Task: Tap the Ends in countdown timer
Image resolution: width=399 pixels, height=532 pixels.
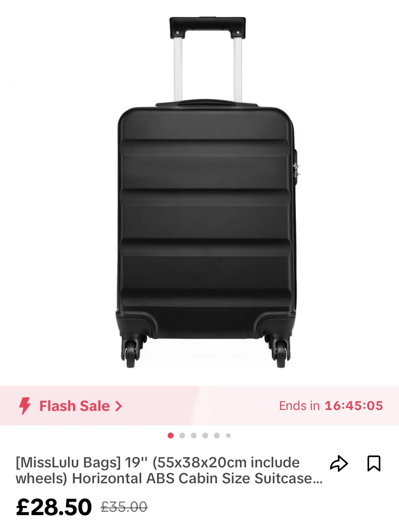Action: [x=331, y=406]
